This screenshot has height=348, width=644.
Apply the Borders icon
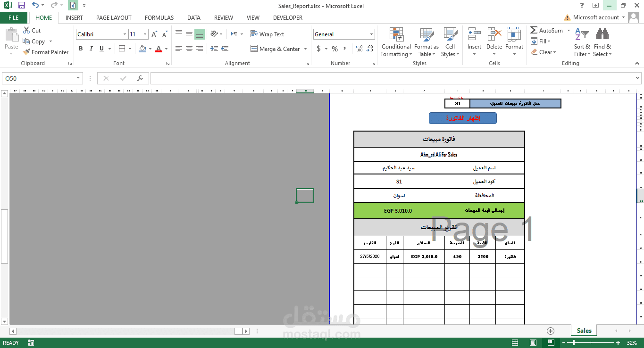pos(122,49)
